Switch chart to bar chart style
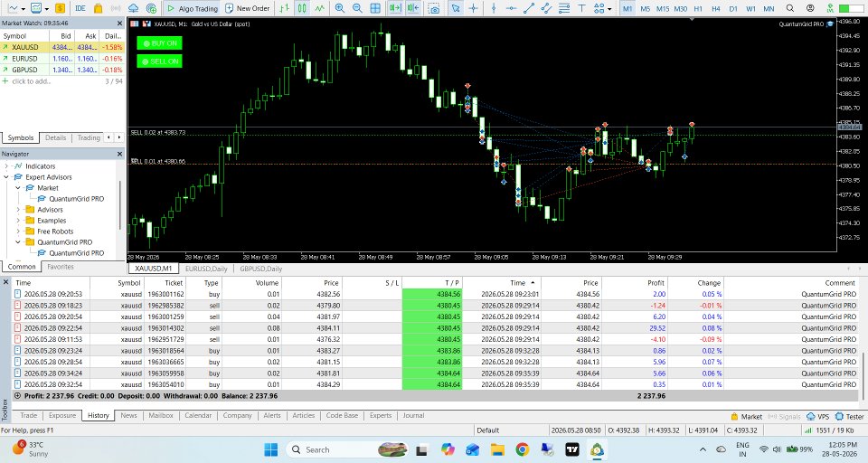The image size is (868, 463). 285,8
